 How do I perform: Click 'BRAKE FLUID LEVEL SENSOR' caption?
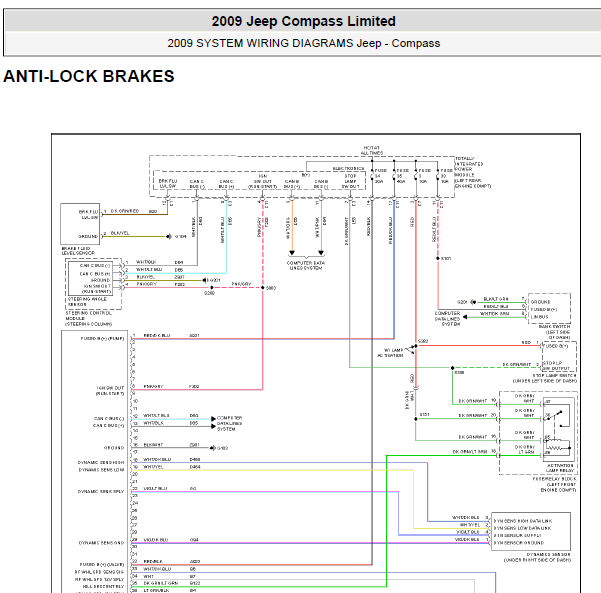(78, 251)
